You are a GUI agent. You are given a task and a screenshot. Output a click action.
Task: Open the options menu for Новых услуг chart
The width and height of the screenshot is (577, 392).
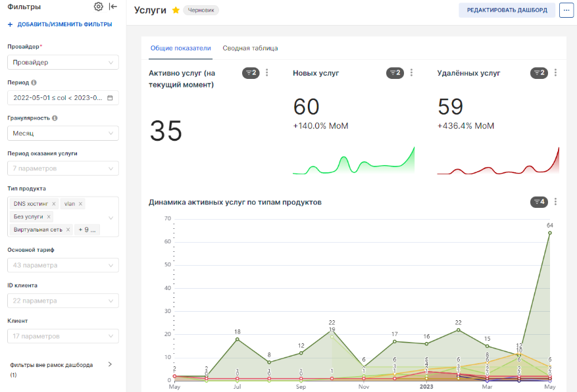(x=411, y=73)
